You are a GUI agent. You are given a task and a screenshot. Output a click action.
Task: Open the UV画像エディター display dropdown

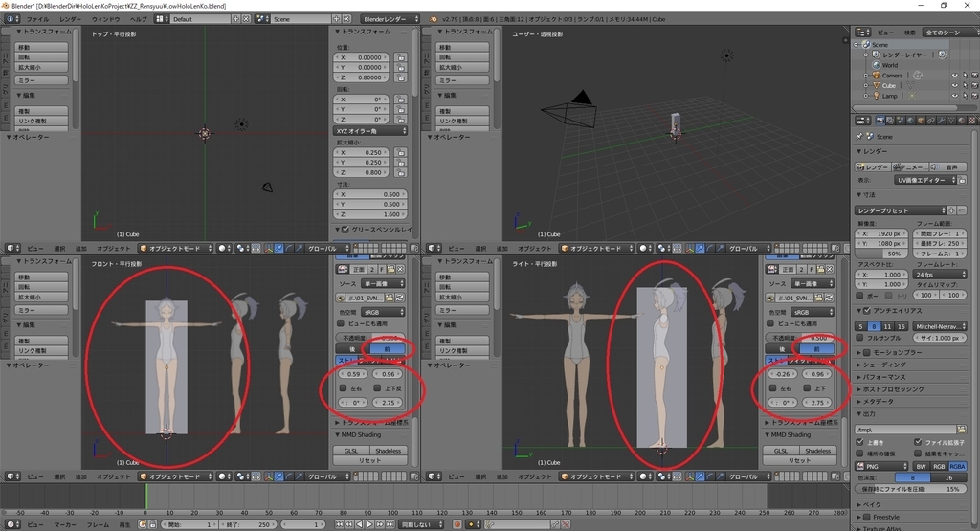click(925, 180)
